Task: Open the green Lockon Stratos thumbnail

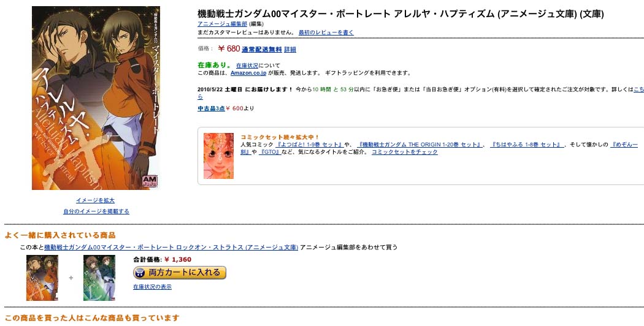Action: tap(99, 278)
